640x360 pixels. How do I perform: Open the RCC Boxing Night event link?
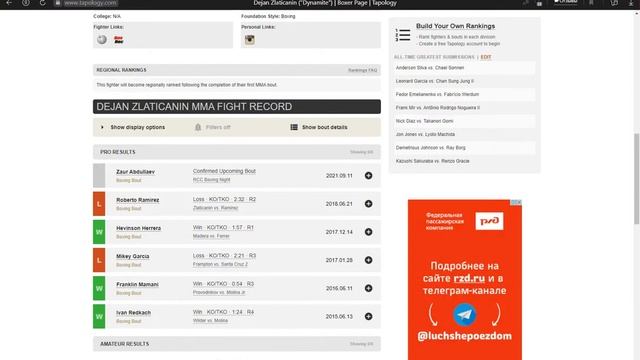[x=211, y=180]
